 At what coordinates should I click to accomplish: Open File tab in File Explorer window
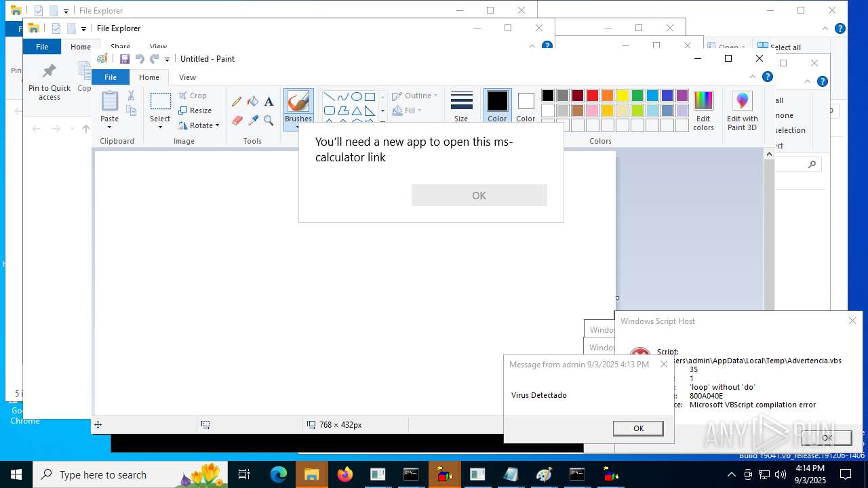click(x=42, y=47)
